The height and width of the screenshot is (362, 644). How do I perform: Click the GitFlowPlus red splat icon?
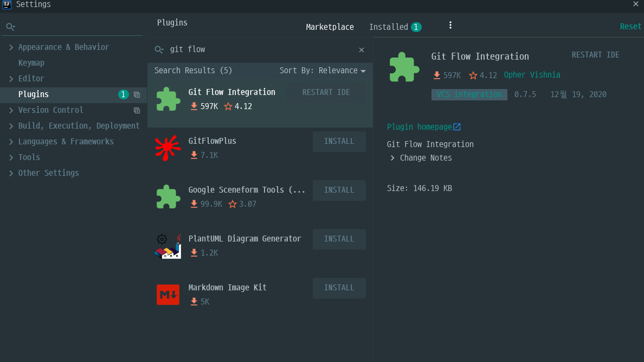(168, 148)
